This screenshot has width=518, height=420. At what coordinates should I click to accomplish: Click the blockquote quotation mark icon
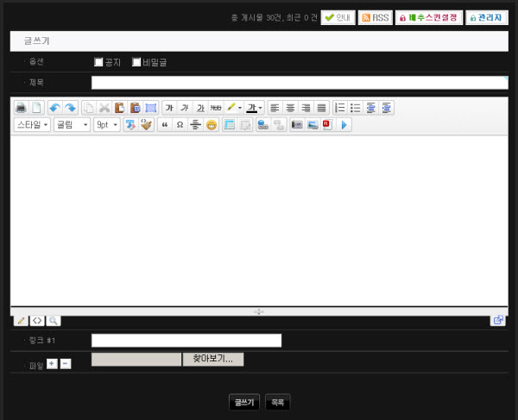pos(164,125)
